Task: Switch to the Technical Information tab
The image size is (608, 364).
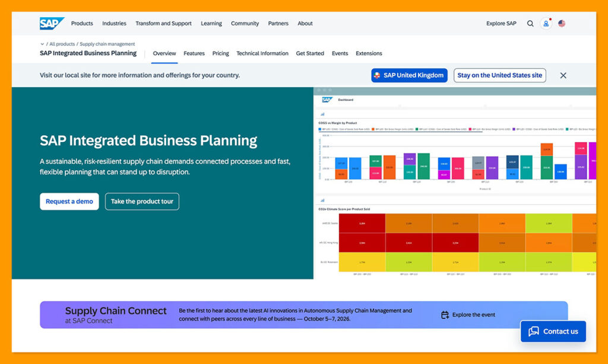Action: 262,53
